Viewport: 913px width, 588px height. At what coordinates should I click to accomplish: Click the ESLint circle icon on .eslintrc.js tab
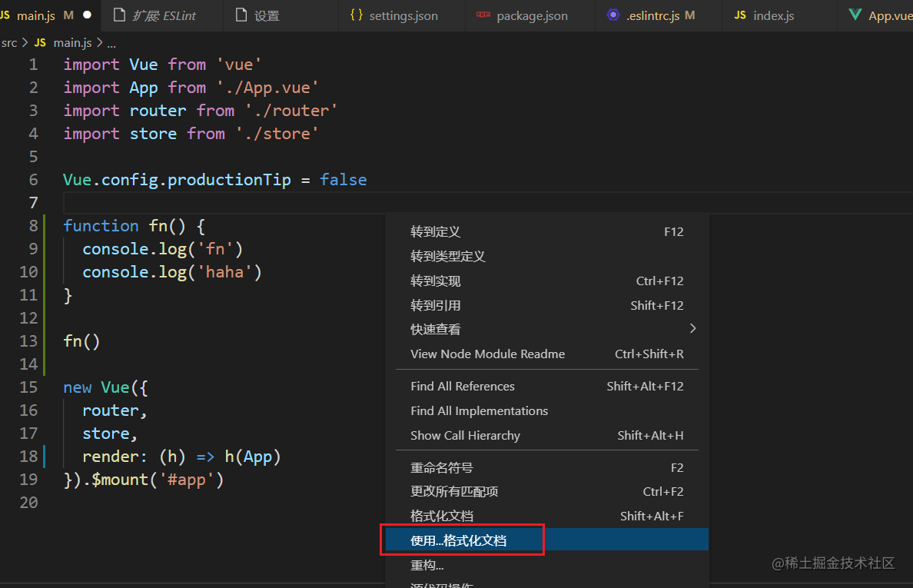[x=613, y=15]
